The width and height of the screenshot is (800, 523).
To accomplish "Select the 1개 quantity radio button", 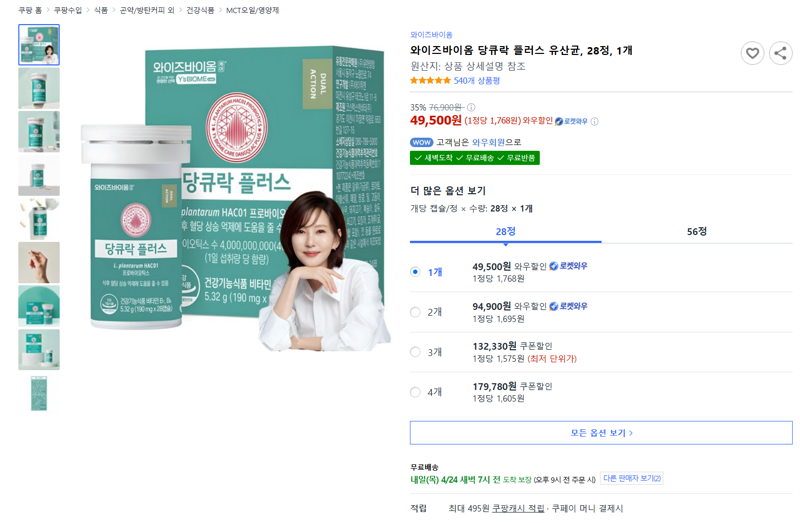I will pyautogui.click(x=415, y=272).
